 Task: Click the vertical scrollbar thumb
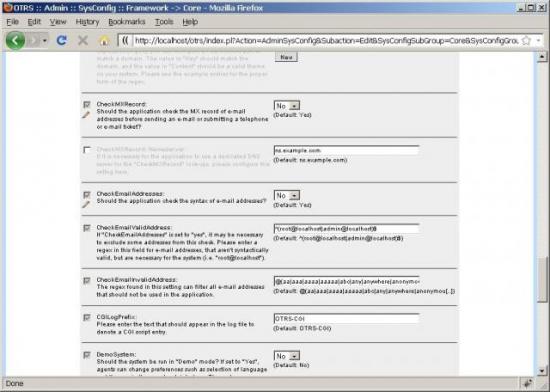[x=542, y=279]
